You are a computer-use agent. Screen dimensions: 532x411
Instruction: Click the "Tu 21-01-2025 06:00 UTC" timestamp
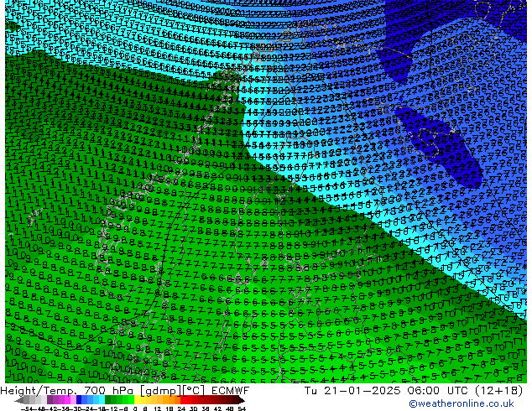pos(387,391)
